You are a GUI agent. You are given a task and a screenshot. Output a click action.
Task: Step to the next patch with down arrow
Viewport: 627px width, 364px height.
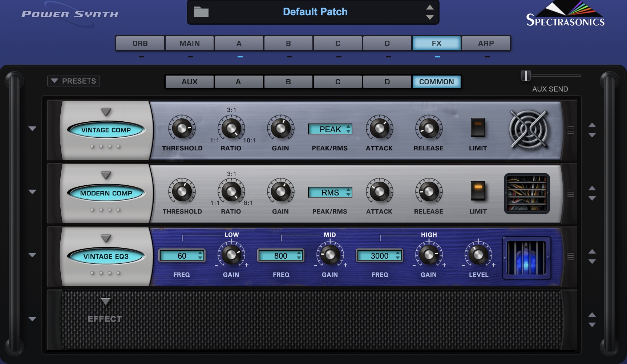(x=430, y=17)
